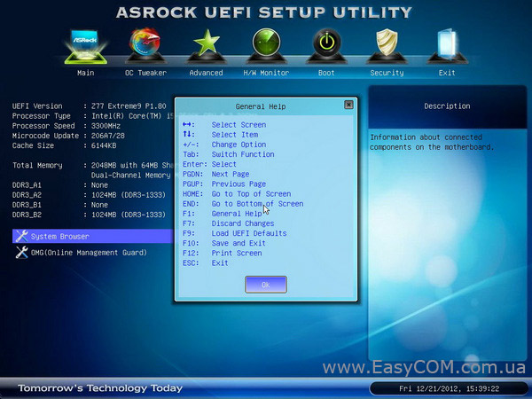Switch to the Advanced tab label
The width and height of the screenshot is (532, 399).
206,73
